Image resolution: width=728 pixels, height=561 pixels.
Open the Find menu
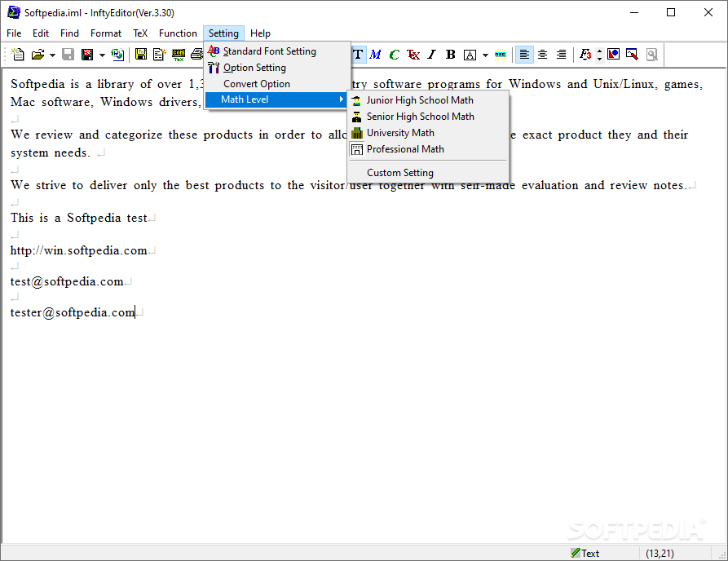point(69,33)
